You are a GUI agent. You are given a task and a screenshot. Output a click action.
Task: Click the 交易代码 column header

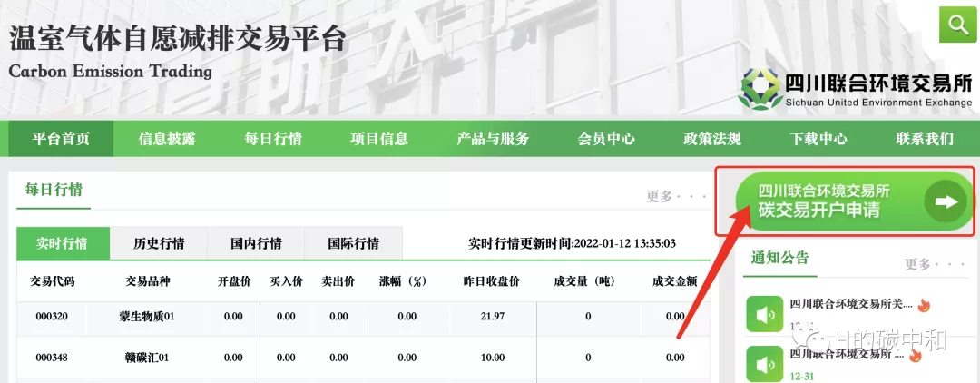52,281
